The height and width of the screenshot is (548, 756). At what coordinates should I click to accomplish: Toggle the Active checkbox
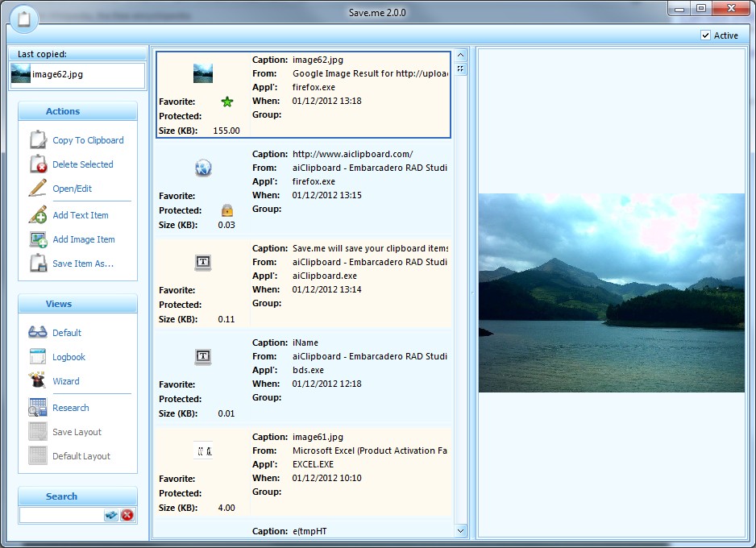pos(706,35)
